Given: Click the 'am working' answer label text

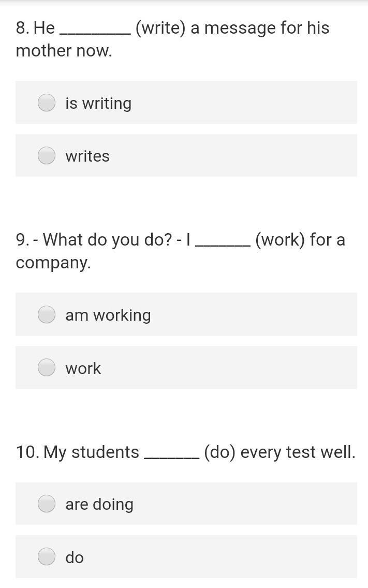Looking at the screenshot, I should (108, 315).
